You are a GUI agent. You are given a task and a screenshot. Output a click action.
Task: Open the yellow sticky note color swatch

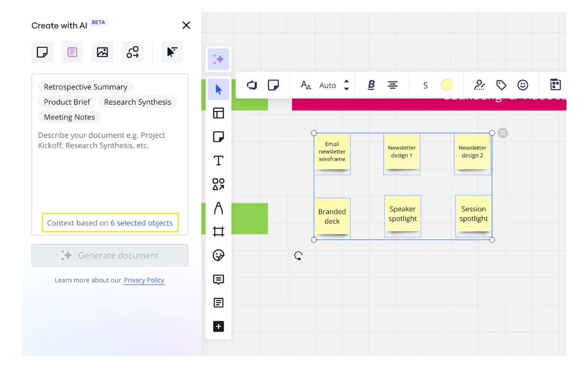447,85
